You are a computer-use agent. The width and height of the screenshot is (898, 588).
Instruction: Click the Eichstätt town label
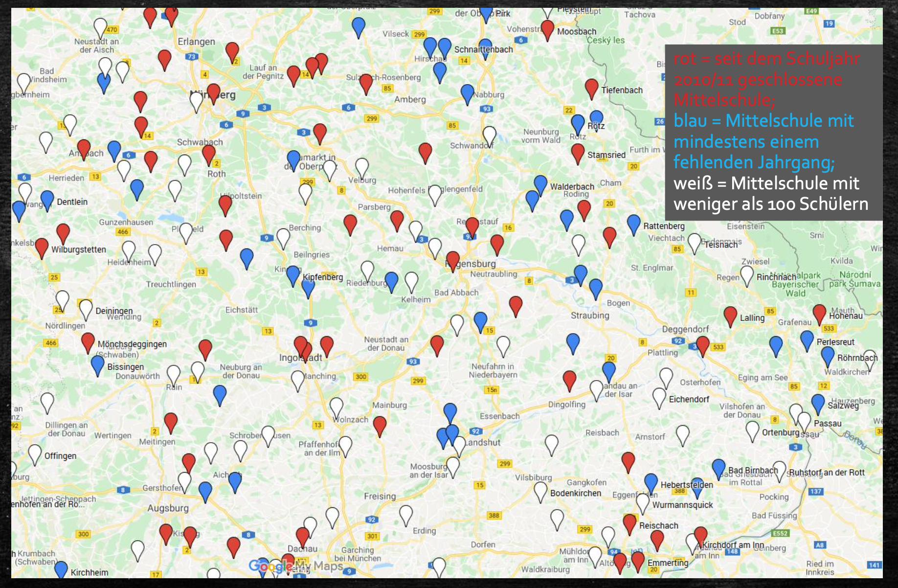(x=242, y=310)
